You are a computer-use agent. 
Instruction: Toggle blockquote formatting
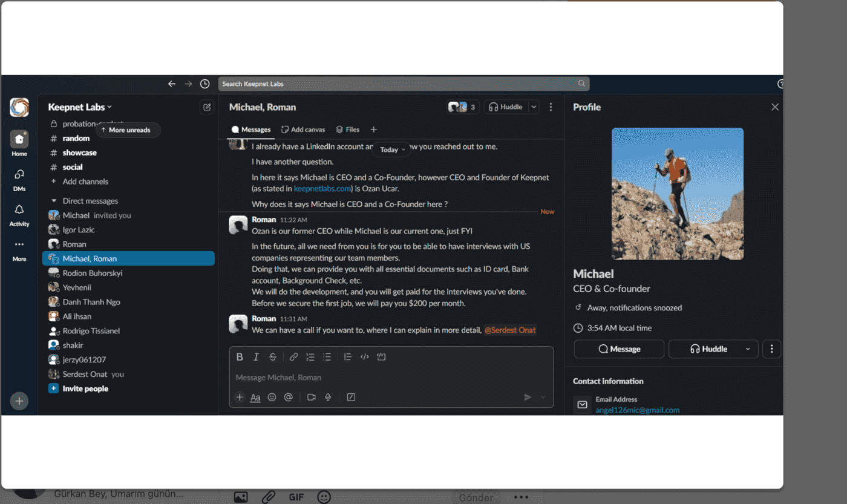347,357
